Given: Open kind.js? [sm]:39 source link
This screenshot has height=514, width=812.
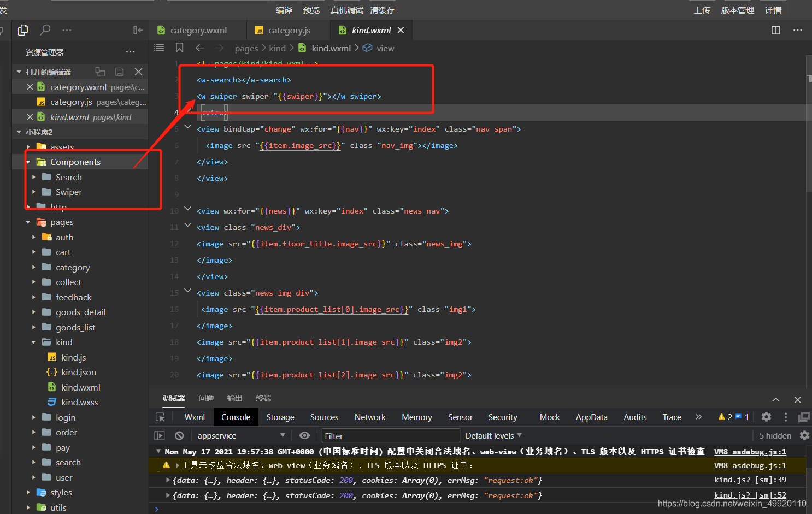Looking at the screenshot, I should tap(750, 480).
